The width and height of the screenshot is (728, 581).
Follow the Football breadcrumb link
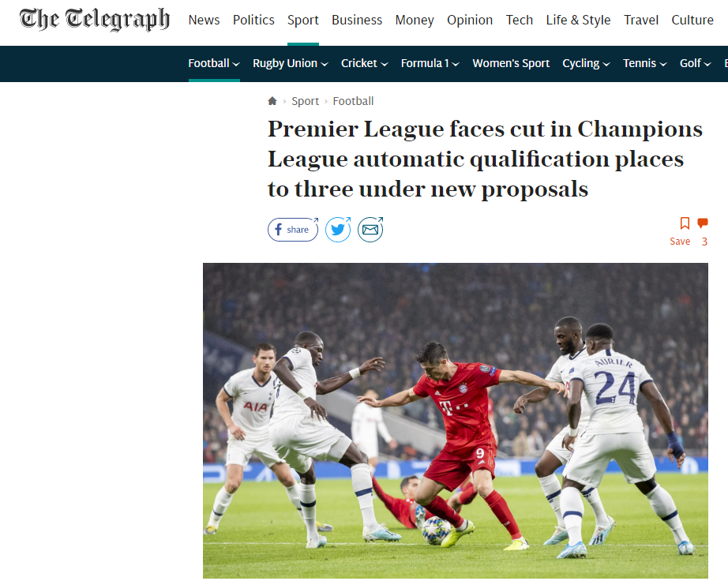point(353,101)
